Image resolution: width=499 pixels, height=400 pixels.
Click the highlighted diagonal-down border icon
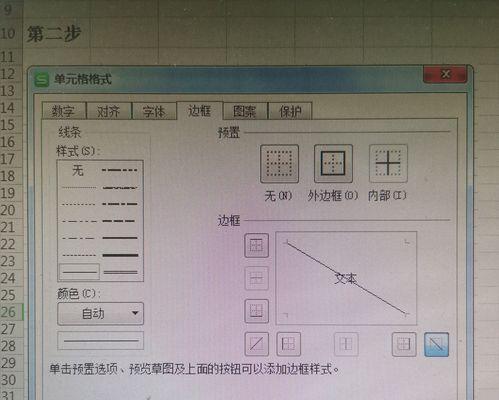click(436, 344)
